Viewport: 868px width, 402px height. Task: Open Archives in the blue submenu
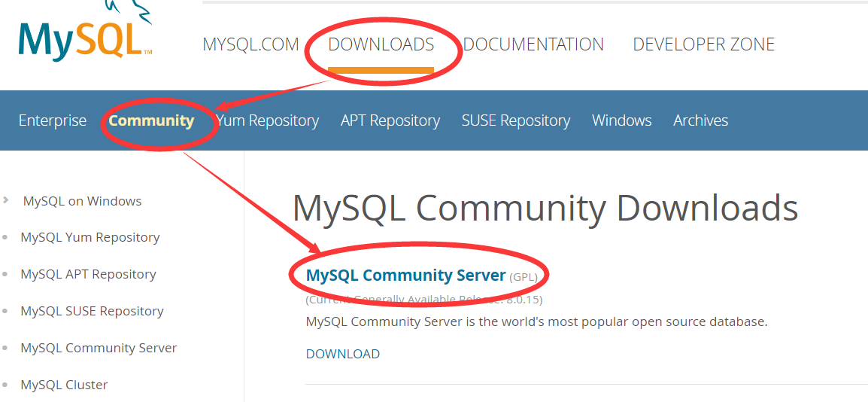(700, 120)
